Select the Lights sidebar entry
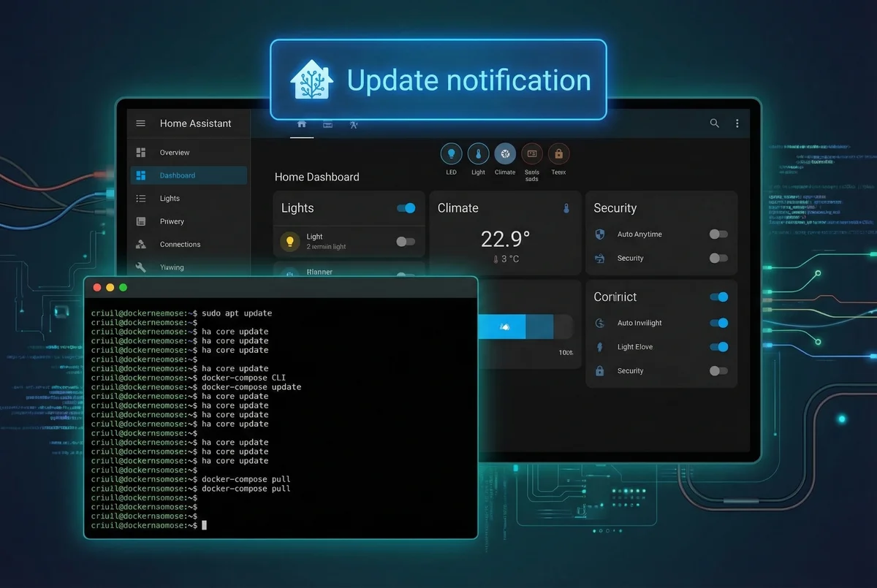 pos(170,198)
